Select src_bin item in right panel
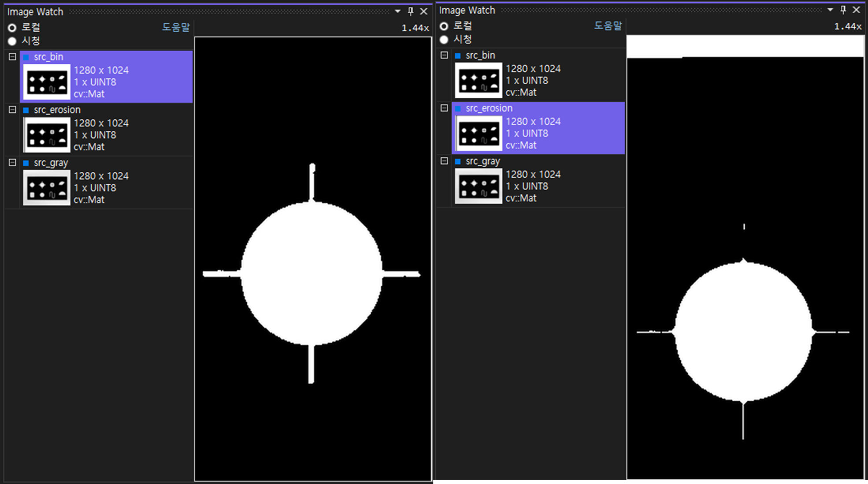This screenshot has width=868, height=484. click(x=480, y=55)
